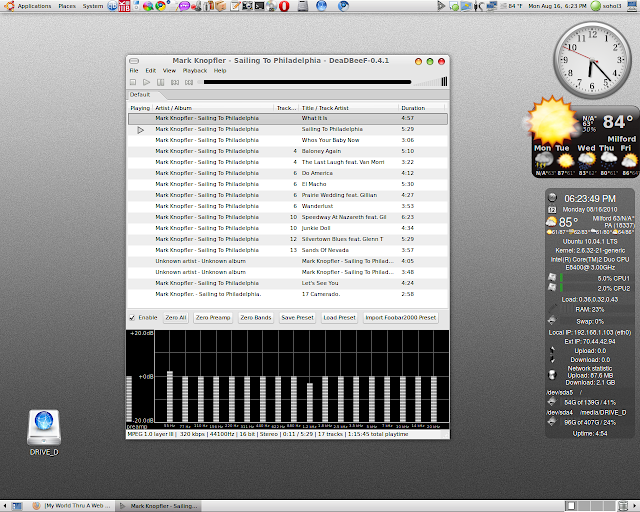Launch Opera browser from top panel
The height and width of the screenshot is (512, 640).
[284, 6]
